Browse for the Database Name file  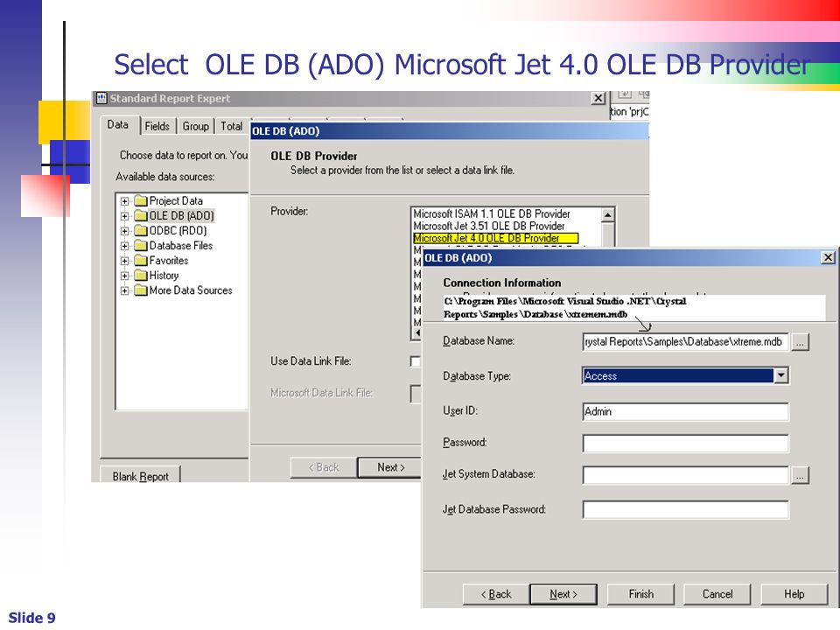(800, 342)
